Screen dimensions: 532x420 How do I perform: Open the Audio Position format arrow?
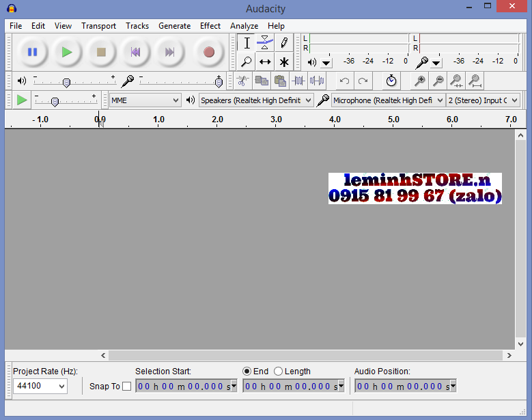[453, 386]
